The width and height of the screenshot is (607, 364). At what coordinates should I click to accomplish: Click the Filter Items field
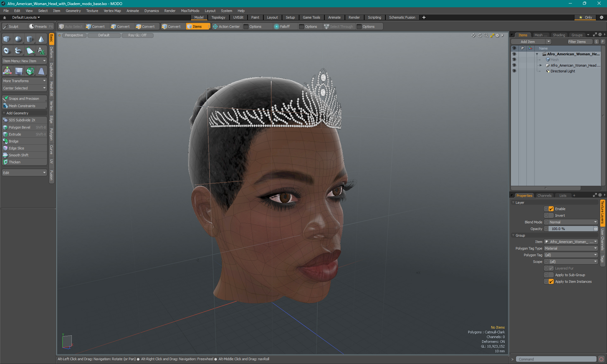579,42
